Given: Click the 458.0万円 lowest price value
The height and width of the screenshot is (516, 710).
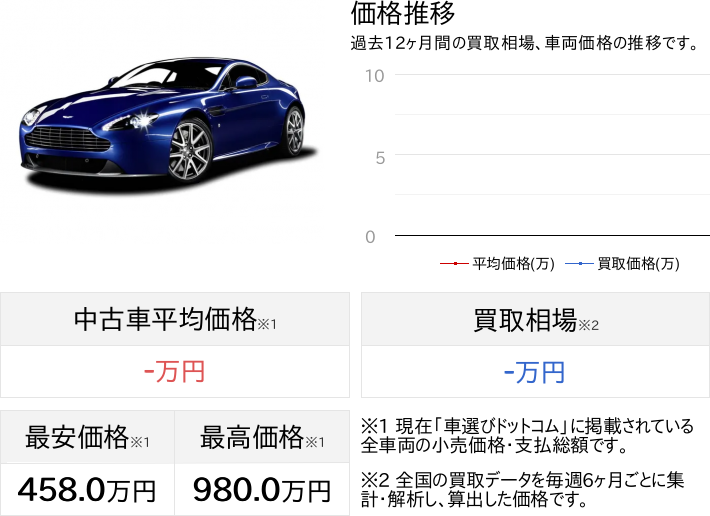Looking at the screenshot, I should pos(87,490).
